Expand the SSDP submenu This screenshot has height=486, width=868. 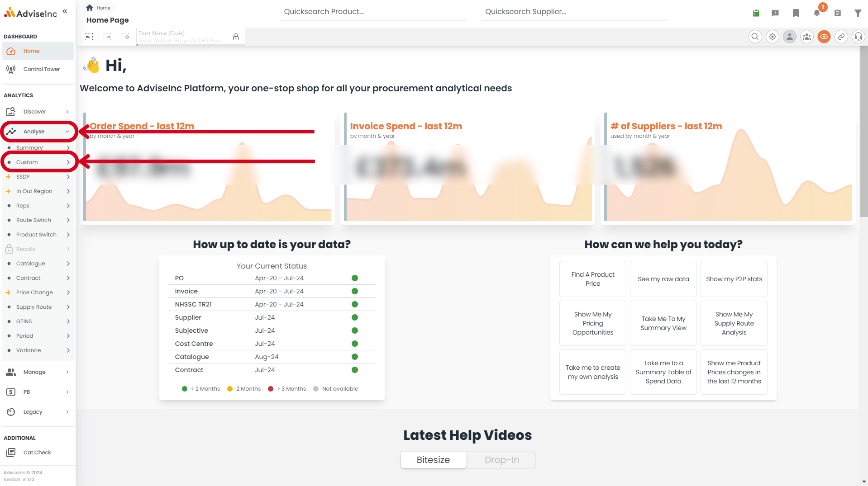[38, 177]
